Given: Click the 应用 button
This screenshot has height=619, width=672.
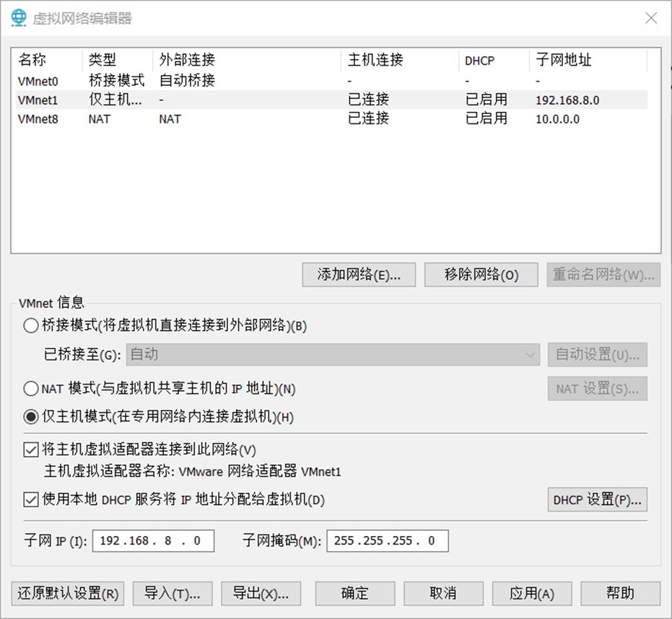Looking at the screenshot, I should coord(532,593).
